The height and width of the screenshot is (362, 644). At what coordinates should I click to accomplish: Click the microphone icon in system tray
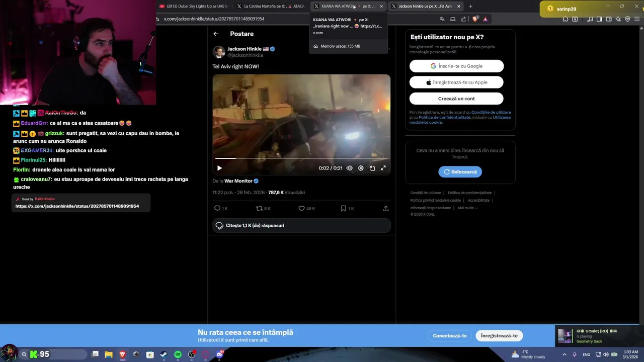pos(575,354)
